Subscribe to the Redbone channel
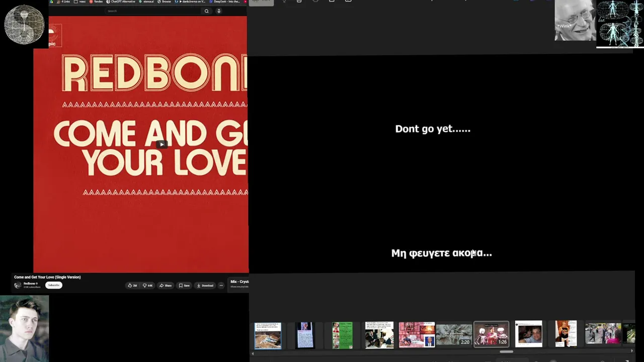The image size is (644, 362). click(x=53, y=285)
